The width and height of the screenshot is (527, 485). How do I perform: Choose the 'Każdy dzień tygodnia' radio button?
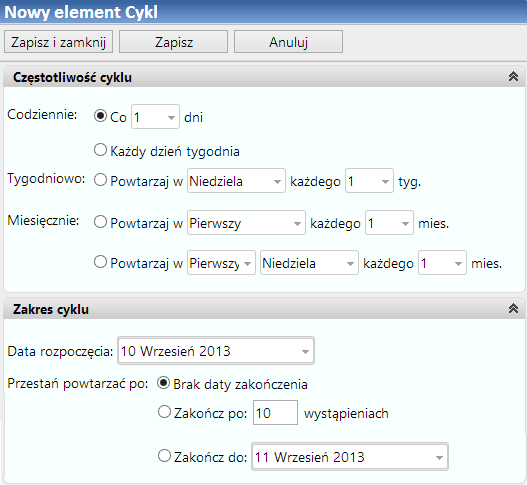point(100,150)
